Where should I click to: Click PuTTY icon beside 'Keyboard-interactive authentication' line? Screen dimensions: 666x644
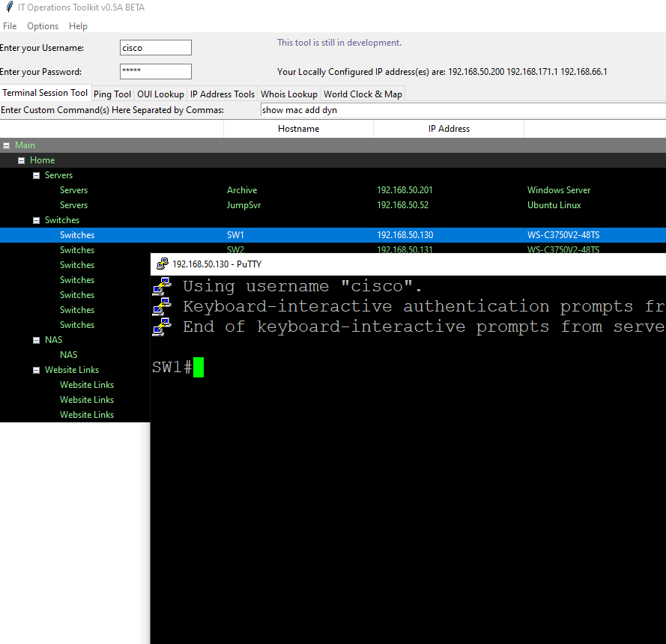tap(162, 306)
